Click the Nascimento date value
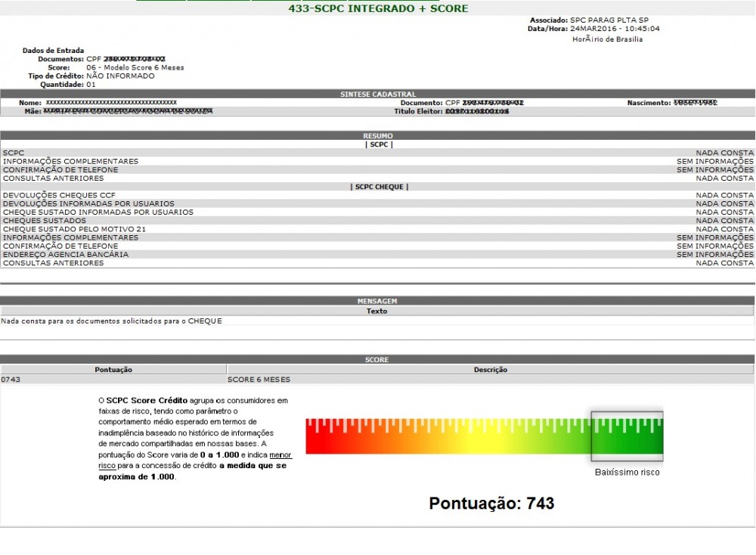This screenshot has height=555, width=756. [696, 103]
